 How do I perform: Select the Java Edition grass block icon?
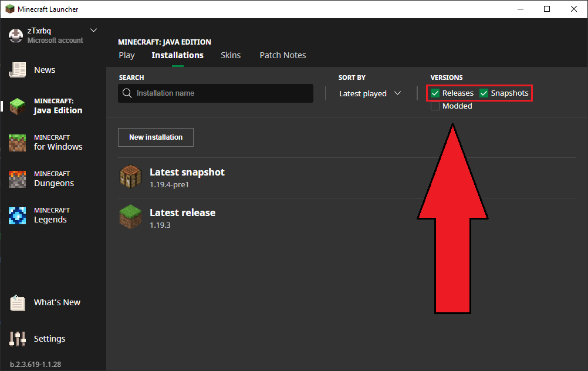pos(17,106)
